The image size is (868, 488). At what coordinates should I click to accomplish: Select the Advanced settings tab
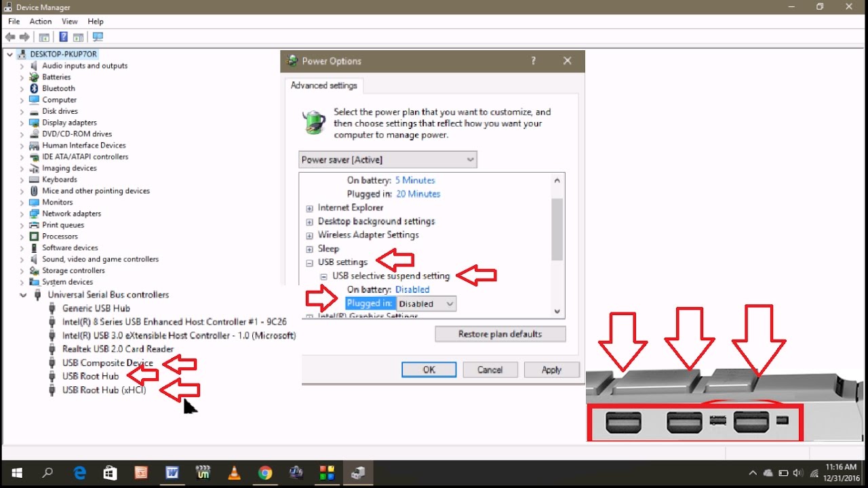(x=324, y=86)
